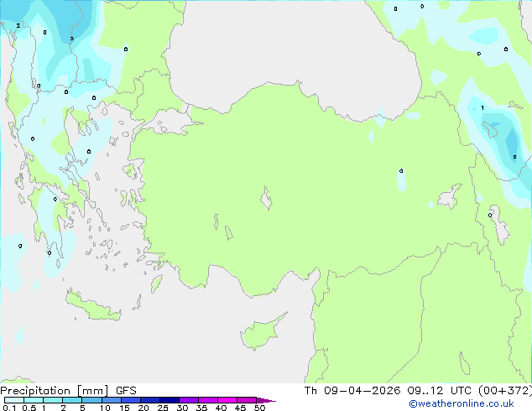532x411 pixels.
Task: Click the '20' legend scale label
Action: [143, 408]
